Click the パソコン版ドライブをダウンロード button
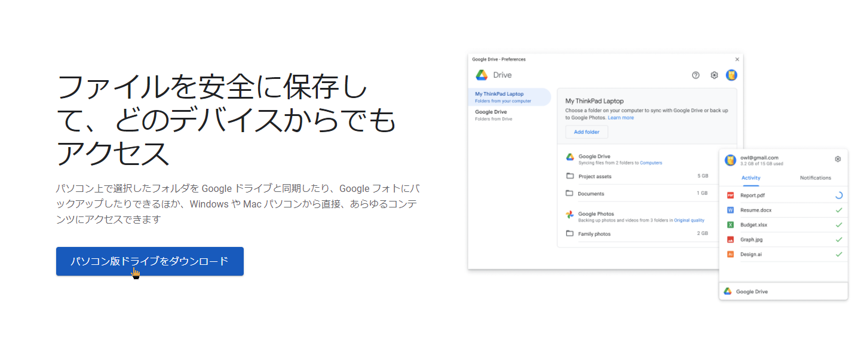This screenshot has height=342, width=868. [x=149, y=261]
